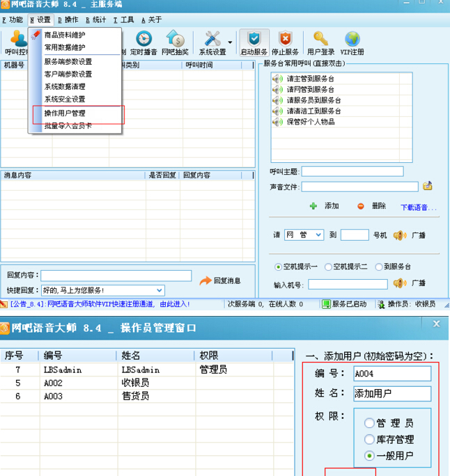This screenshot has height=476, width=450.
Task: Click the 广播 speaker next to 号机
Action: point(400,235)
